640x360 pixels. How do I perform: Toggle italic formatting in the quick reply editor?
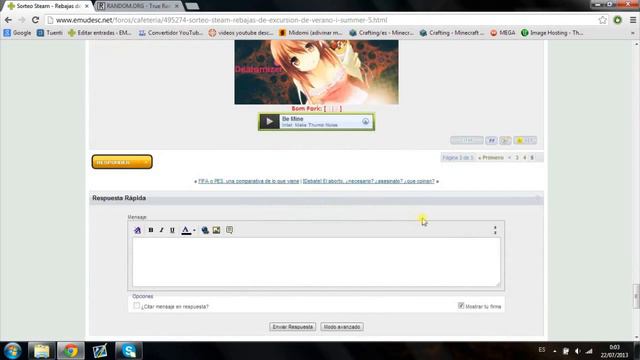(x=162, y=230)
